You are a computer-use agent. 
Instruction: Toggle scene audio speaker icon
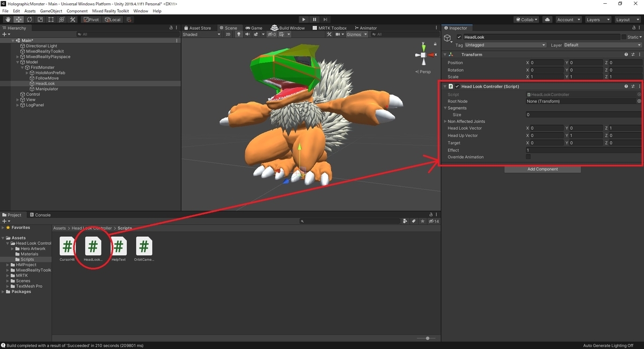pos(247,34)
